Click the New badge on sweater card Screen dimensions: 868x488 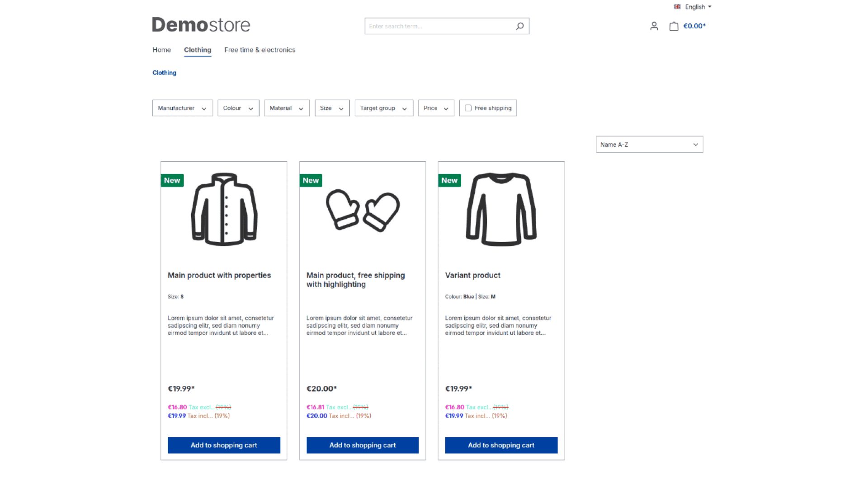pyautogui.click(x=450, y=180)
